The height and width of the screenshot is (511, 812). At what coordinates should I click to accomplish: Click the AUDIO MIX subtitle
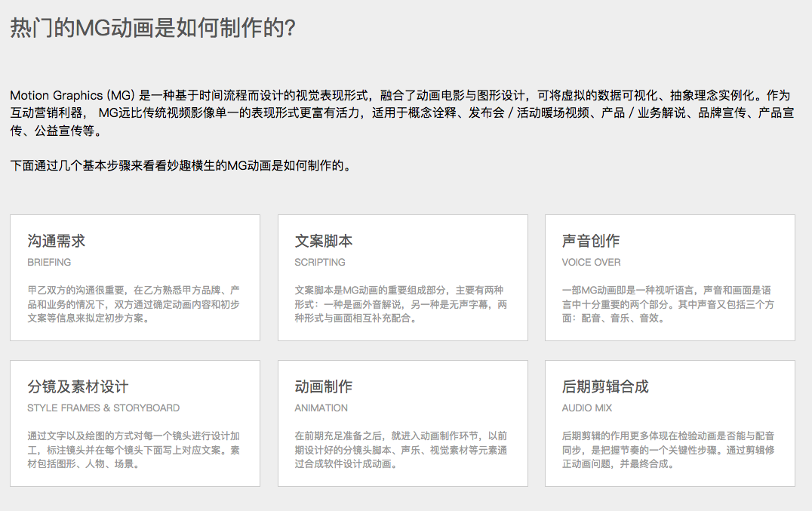click(x=587, y=408)
